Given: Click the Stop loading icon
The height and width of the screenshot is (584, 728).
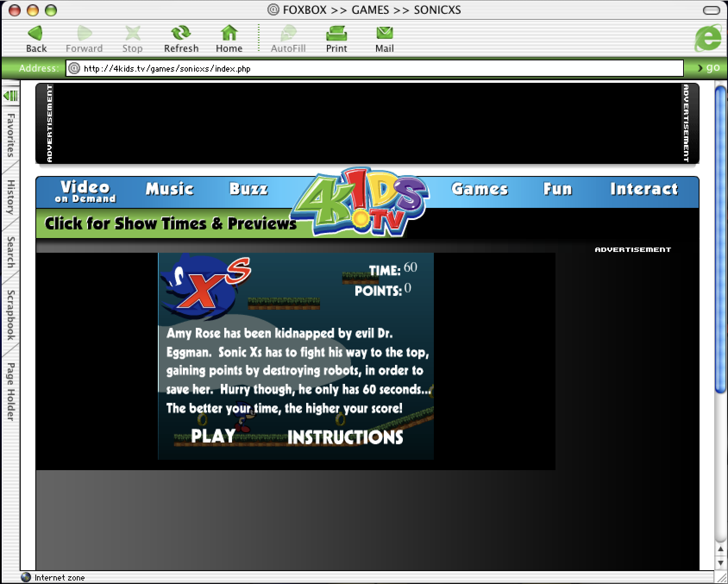Looking at the screenshot, I should coord(132,33).
